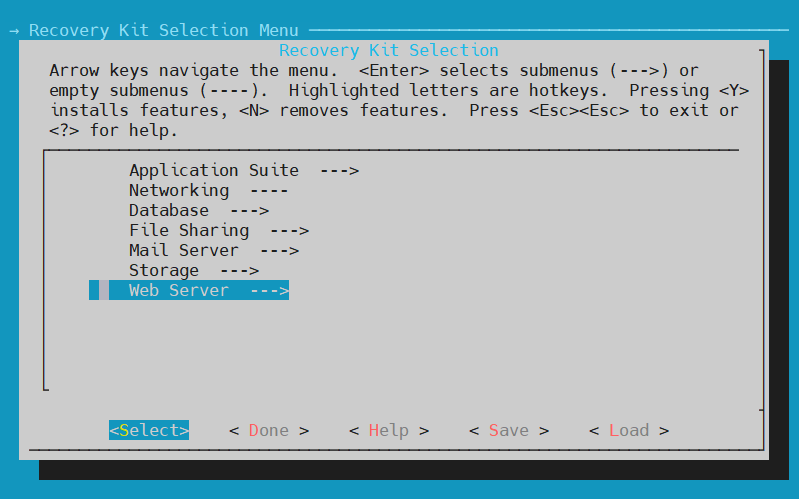Open the Application Suite submenu entry

tap(213, 170)
